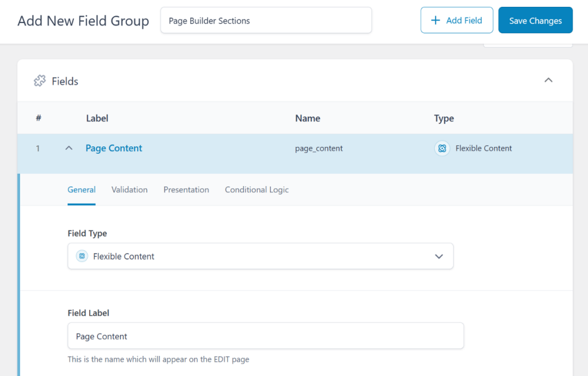Image resolution: width=588 pixels, height=376 pixels.
Task: Collapse the Page Content field settings
Action: (68, 148)
